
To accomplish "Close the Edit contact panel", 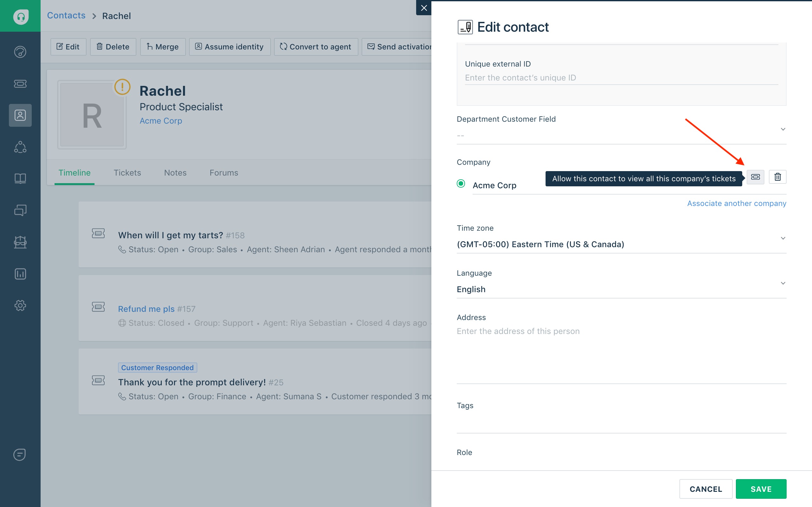I will tap(423, 7).
